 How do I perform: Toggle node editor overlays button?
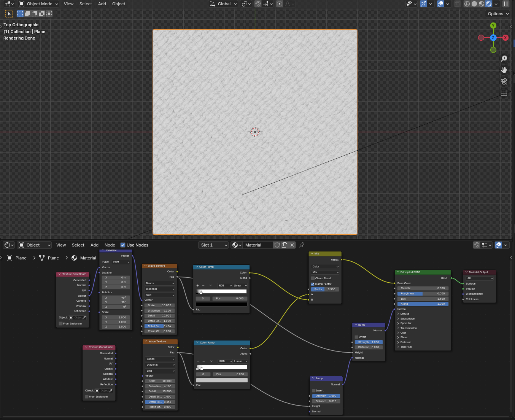coord(498,245)
